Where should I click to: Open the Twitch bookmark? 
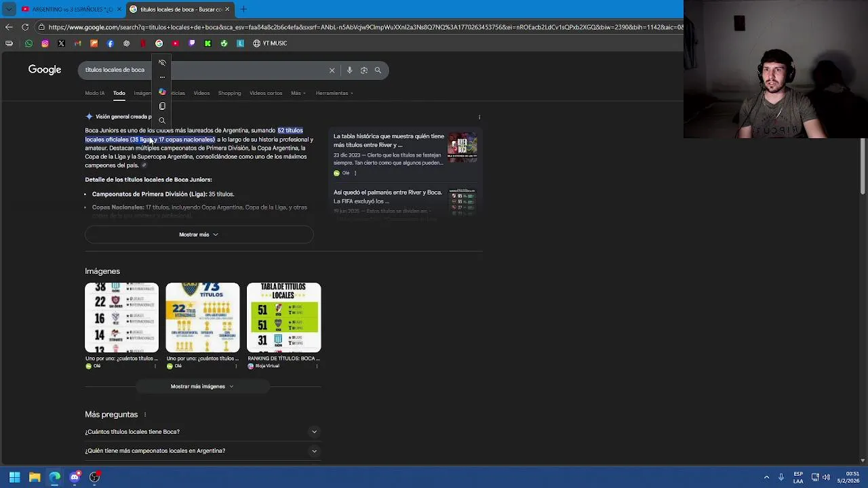coord(191,43)
